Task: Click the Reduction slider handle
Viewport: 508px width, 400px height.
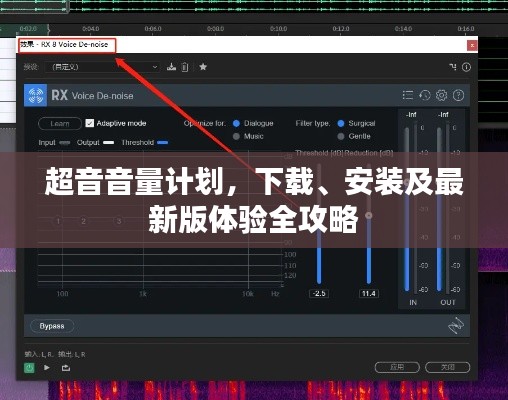Action: coord(368,215)
